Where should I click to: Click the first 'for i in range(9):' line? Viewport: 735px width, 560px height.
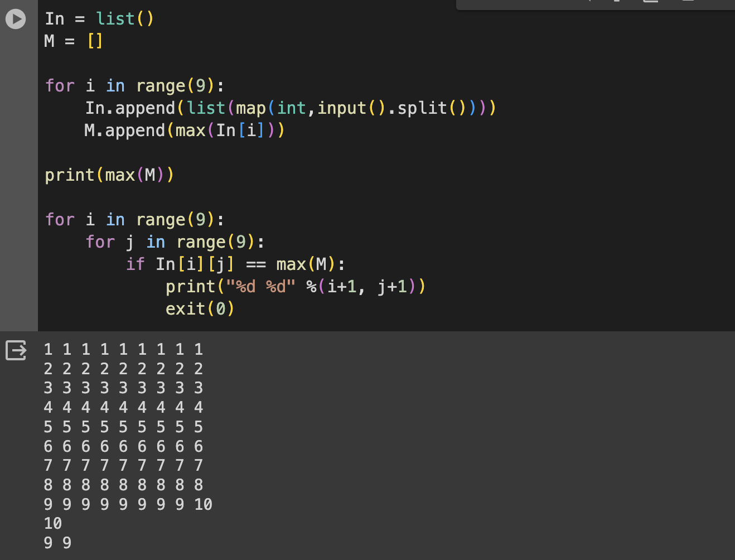pyautogui.click(x=134, y=86)
